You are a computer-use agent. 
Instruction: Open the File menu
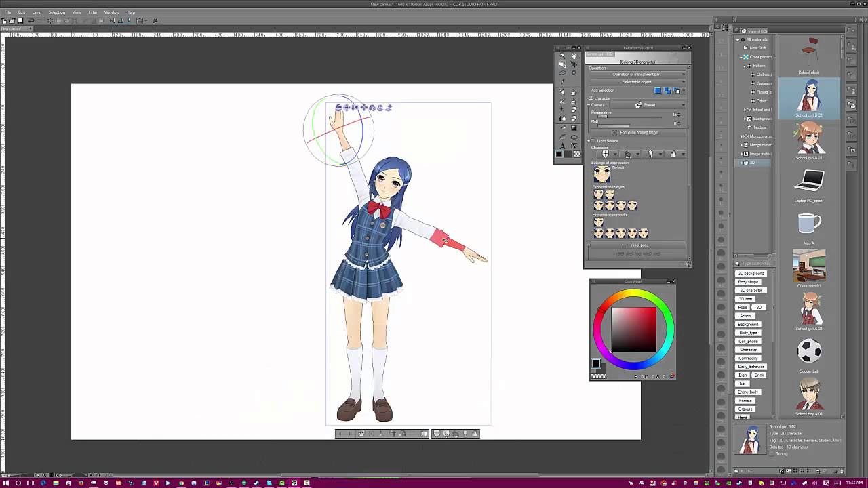pyautogui.click(x=7, y=12)
